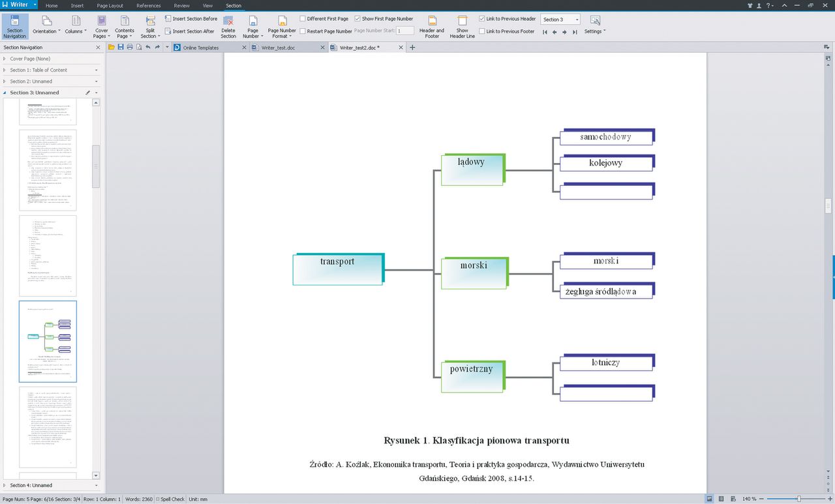Select the highlighted diagram page thumbnail

coord(48,341)
